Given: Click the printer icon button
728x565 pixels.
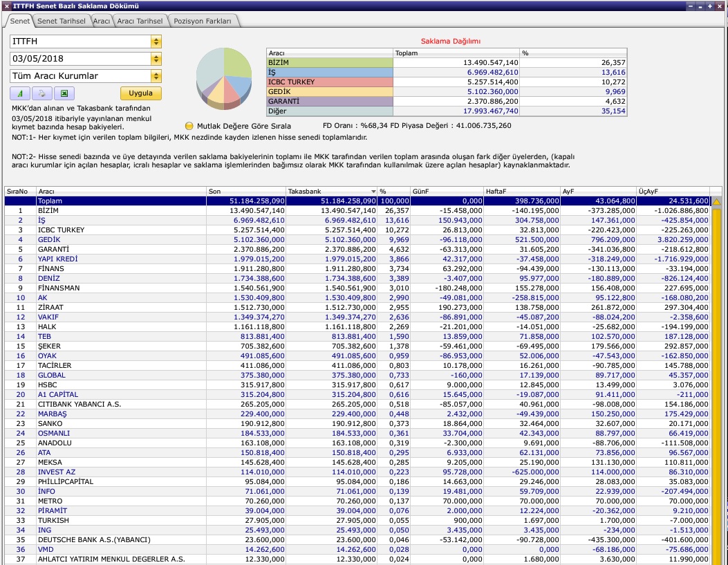Looking at the screenshot, I should click(41, 93).
